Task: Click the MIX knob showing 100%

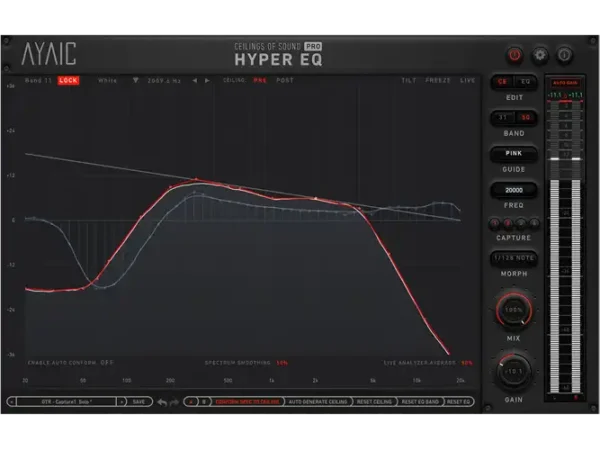Action: 514,310
